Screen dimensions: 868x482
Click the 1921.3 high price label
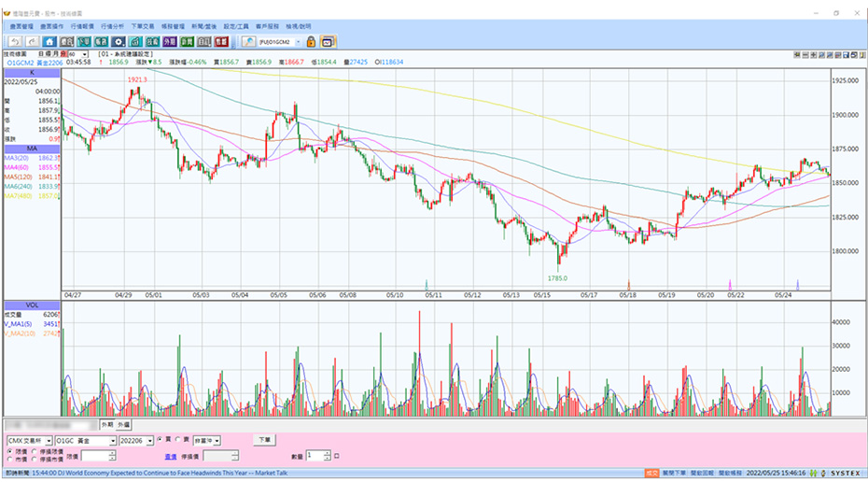[x=137, y=79]
